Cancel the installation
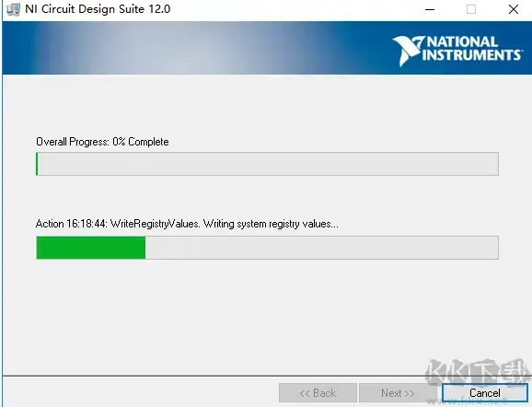Image resolution: width=532 pixels, height=407 pixels. (484, 393)
